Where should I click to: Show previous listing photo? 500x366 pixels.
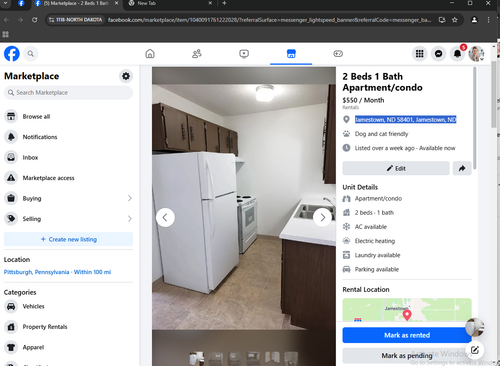click(x=165, y=217)
